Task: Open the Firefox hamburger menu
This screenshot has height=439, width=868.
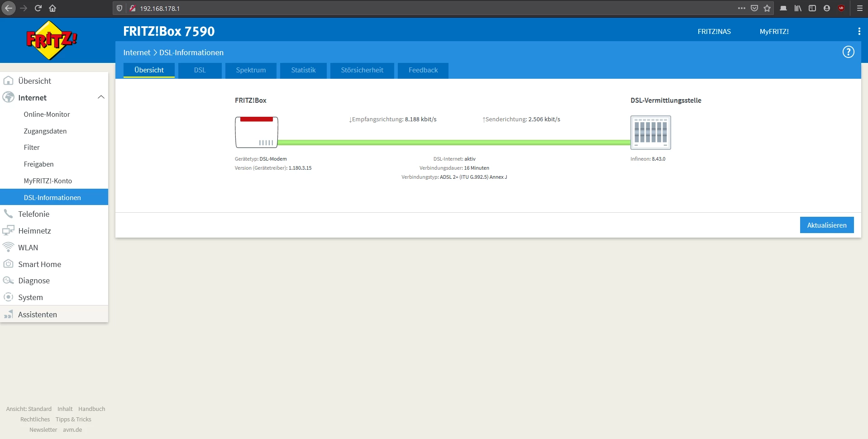Action: [x=860, y=8]
